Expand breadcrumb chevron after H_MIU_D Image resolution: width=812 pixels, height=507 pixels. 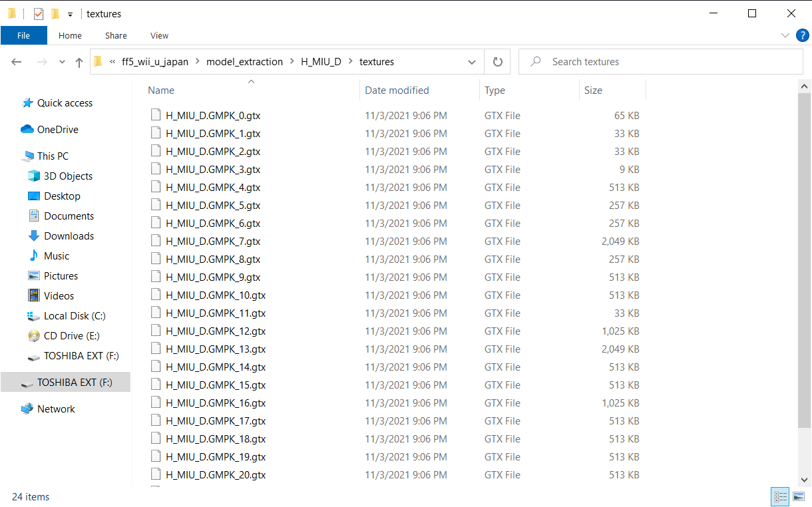tap(351, 62)
